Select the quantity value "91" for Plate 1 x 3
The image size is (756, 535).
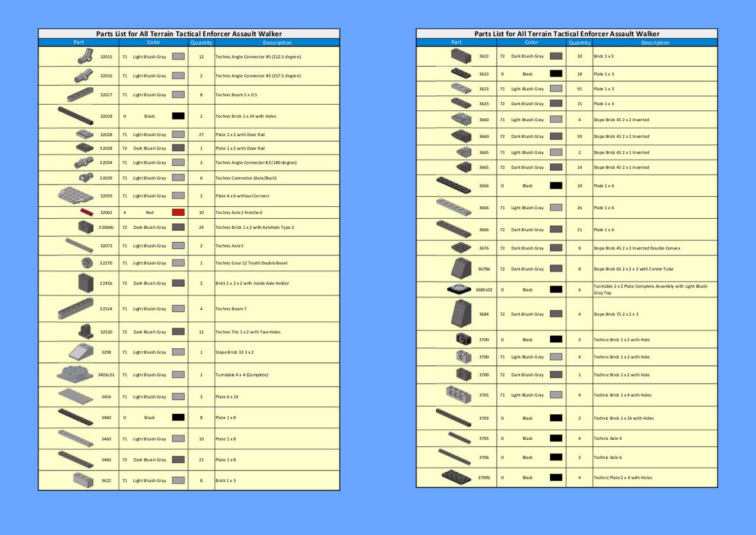pyautogui.click(x=579, y=89)
